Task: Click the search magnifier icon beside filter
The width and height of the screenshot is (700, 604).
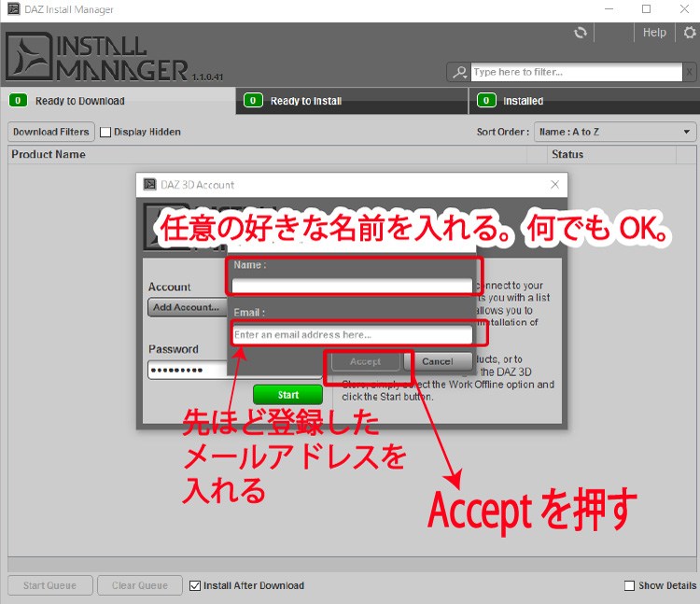Action: click(459, 72)
